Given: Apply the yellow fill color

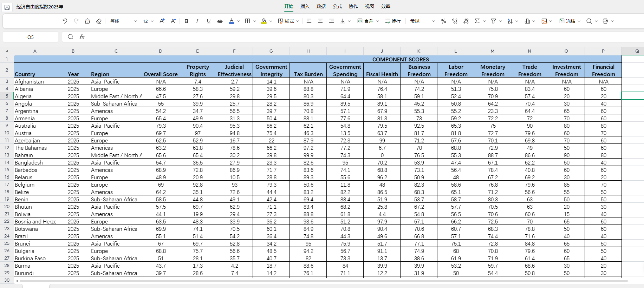Looking at the screenshot, I should point(264,21).
